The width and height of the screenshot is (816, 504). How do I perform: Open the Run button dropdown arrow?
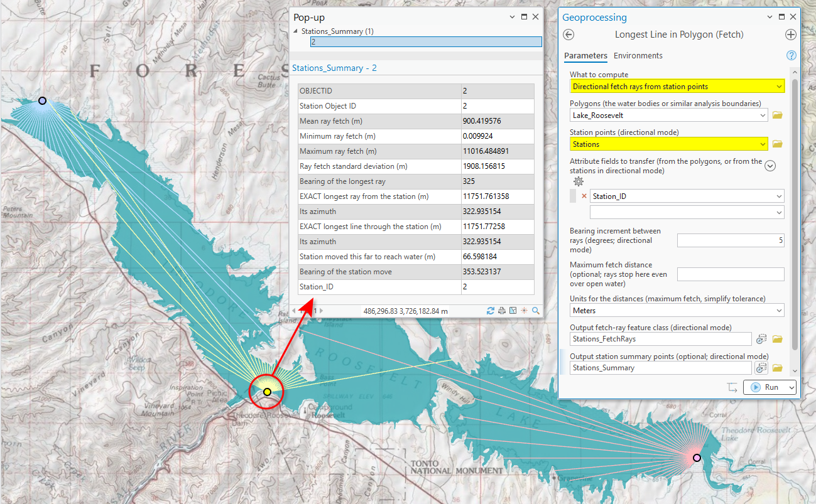pyautogui.click(x=791, y=387)
